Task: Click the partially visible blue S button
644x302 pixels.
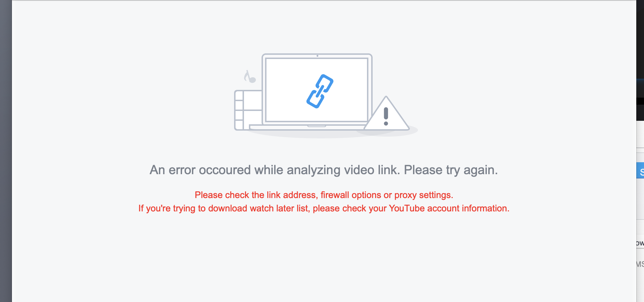Action: point(640,170)
